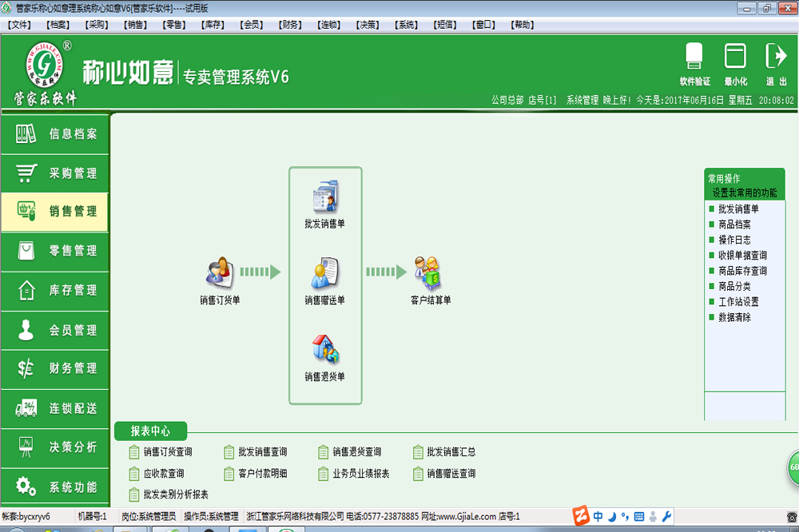Viewport: 799px width, 532px height.
Task: Open the 业务员业绩报表 report
Action: pos(354,474)
